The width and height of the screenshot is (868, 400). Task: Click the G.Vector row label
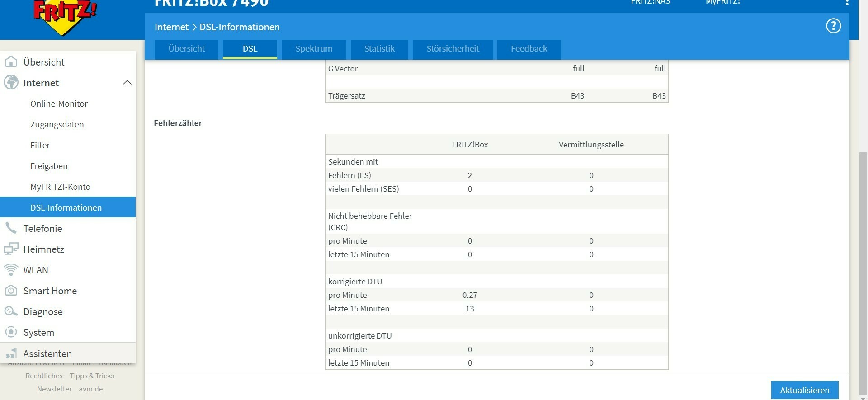[343, 69]
